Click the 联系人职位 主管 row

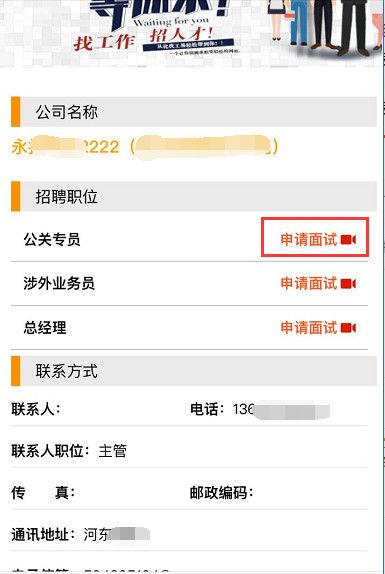click(189, 451)
